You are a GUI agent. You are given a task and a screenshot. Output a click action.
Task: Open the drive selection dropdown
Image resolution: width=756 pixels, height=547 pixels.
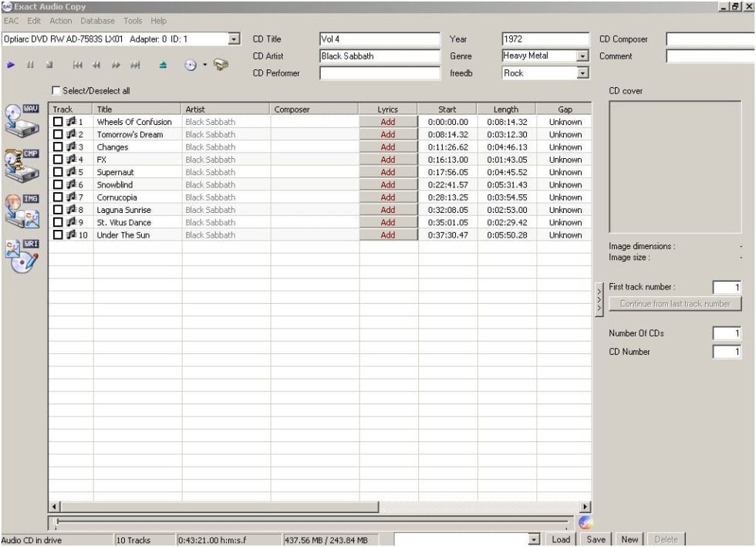(x=233, y=38)
